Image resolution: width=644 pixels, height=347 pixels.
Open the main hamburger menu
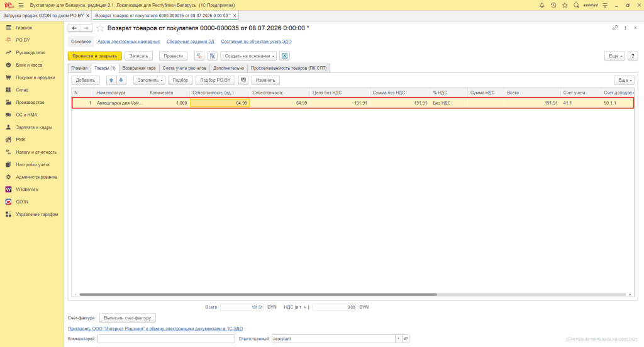pyautogui.click(x=21, y=5)
